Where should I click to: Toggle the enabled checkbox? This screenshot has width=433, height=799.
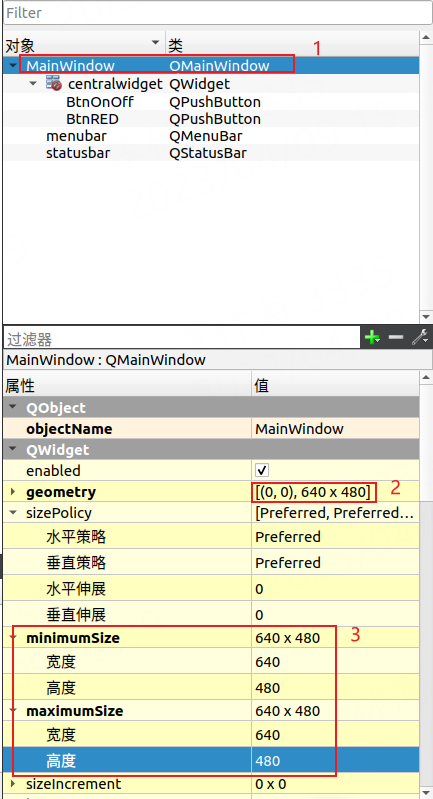[262, 470]
